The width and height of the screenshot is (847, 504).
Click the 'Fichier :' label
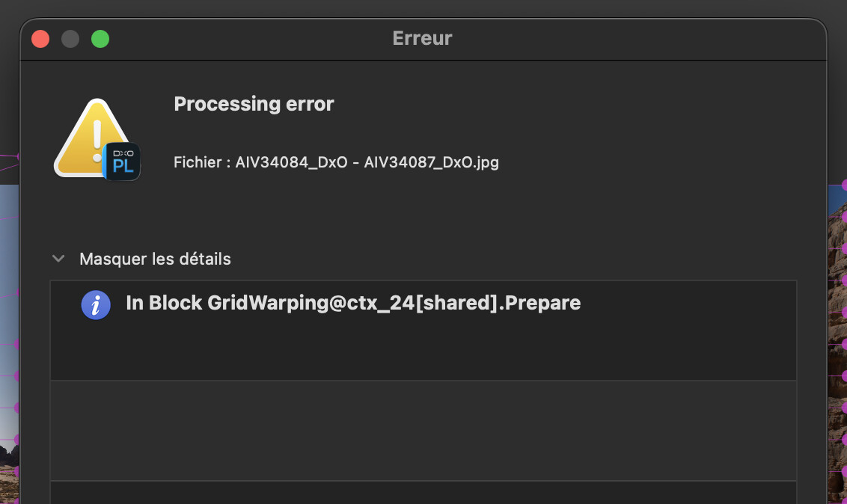click(x=201, y=162)
